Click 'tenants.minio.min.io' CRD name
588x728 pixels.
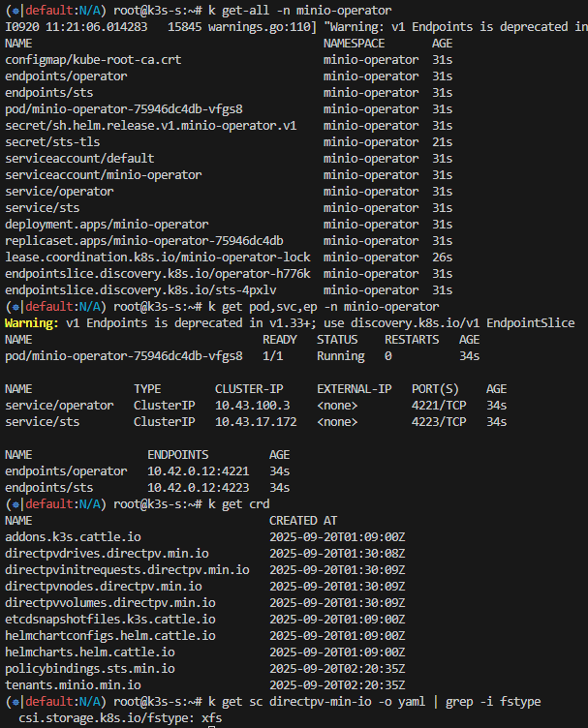click(73, 685)
